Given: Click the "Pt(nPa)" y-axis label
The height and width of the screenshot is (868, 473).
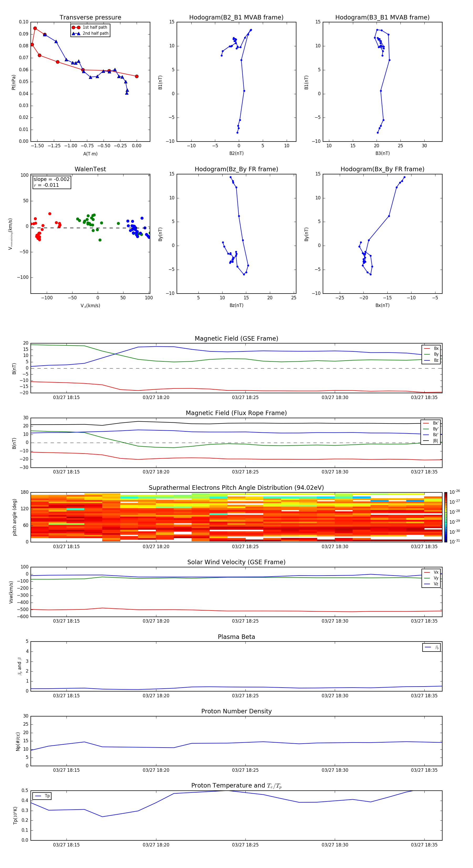Looking at the screenshot, I should 13,82.
